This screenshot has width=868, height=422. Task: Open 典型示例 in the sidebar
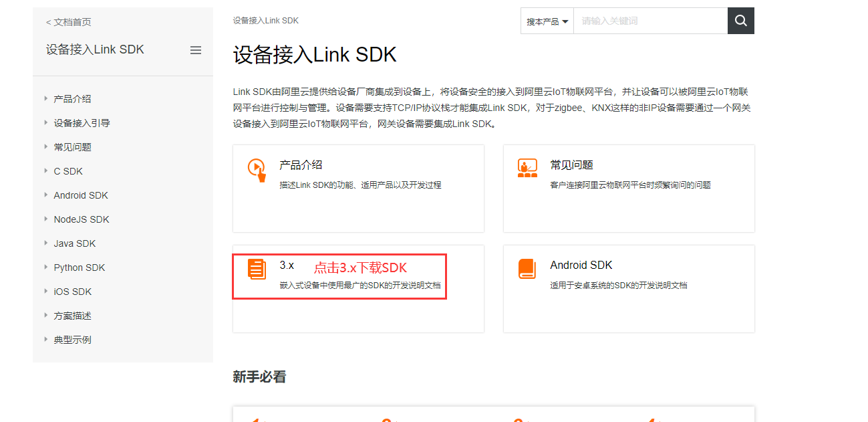coord(72,340)
